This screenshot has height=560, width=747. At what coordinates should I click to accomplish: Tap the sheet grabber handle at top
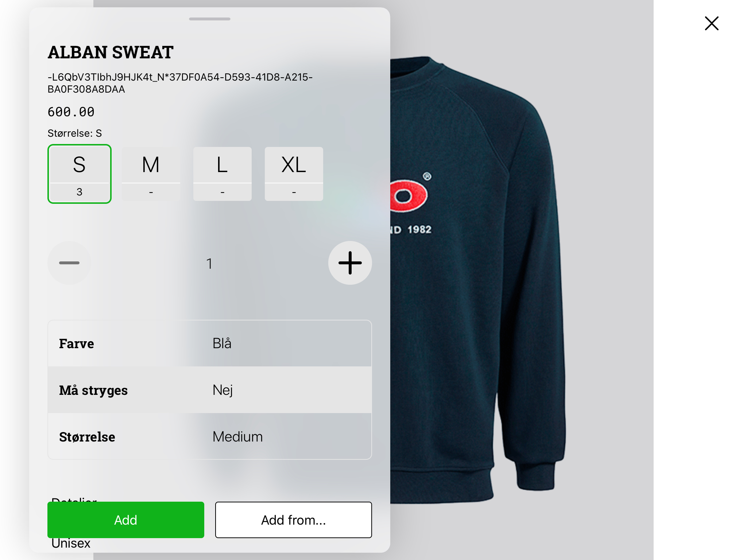pos(210,19)
